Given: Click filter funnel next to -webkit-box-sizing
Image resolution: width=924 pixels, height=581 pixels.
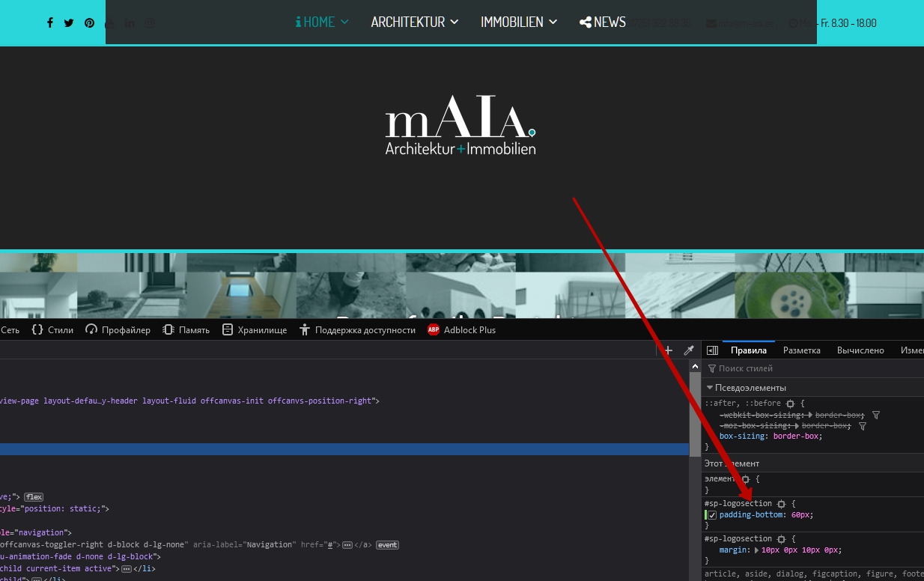Looking at the screenshot, I should (876, 415).
